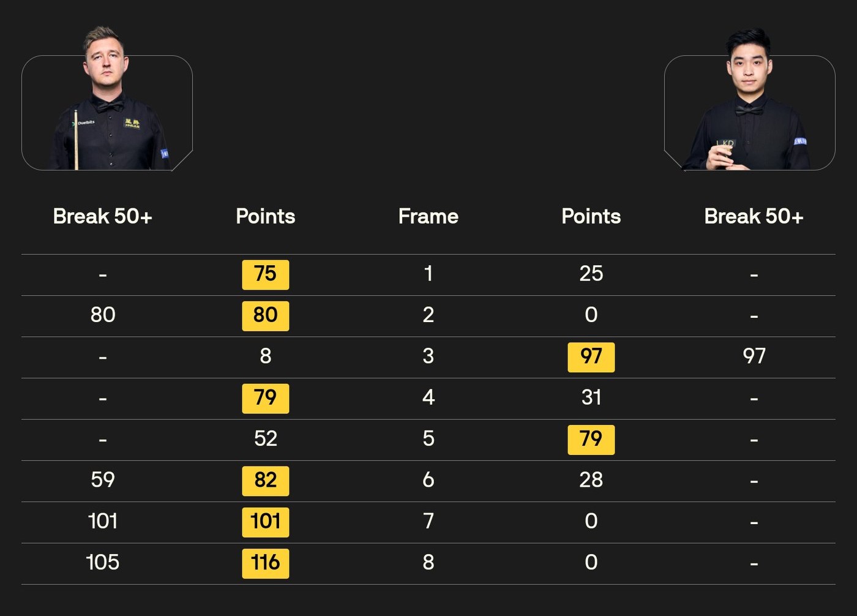
Task: Click the highlighted 97 score in frame 3
Action: click(591, 356)
